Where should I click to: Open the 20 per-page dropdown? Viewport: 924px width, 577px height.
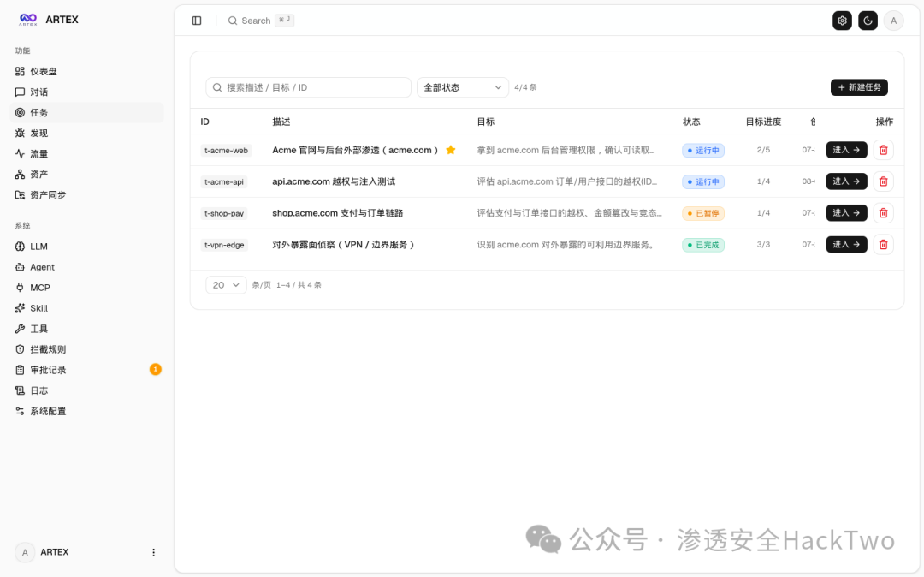click(226, 285)
